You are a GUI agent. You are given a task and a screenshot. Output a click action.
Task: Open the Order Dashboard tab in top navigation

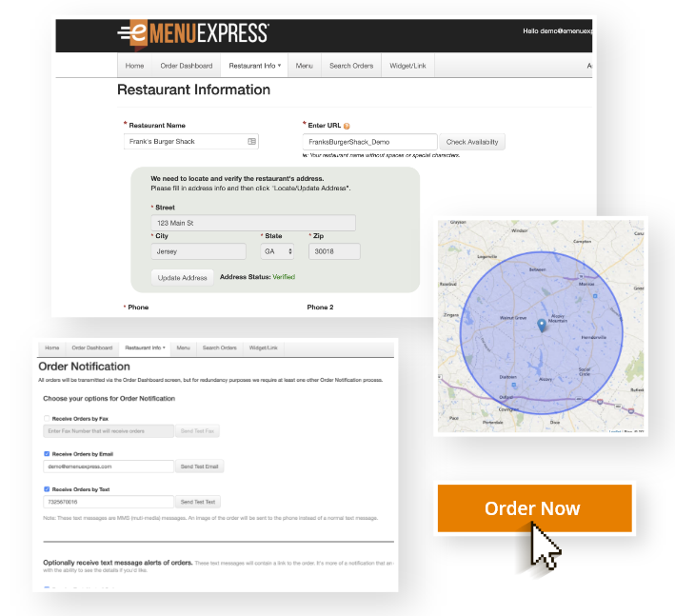click(x=186, y=66)
